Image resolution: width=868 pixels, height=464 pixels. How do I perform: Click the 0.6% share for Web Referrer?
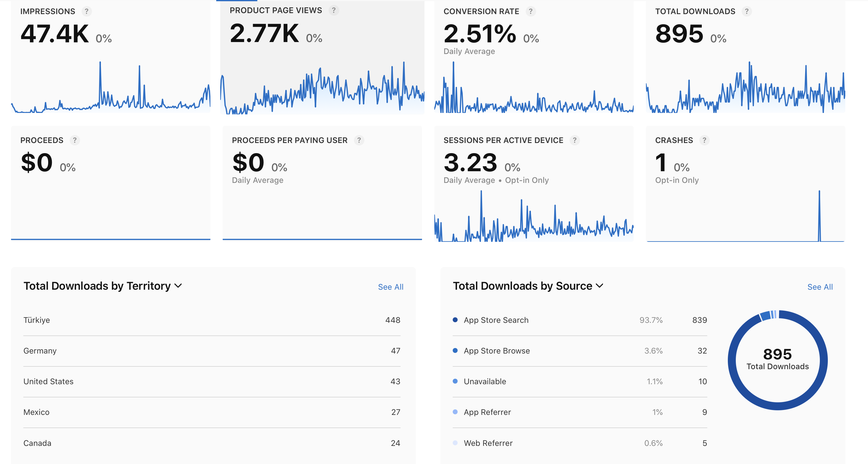pos(653,443)
